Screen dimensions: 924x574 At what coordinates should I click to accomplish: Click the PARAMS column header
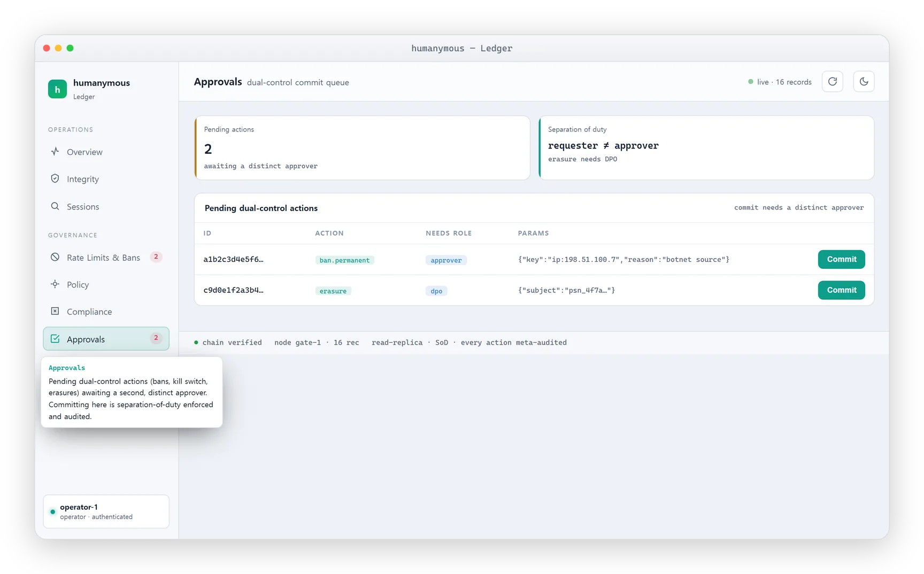tap(533, 233)
